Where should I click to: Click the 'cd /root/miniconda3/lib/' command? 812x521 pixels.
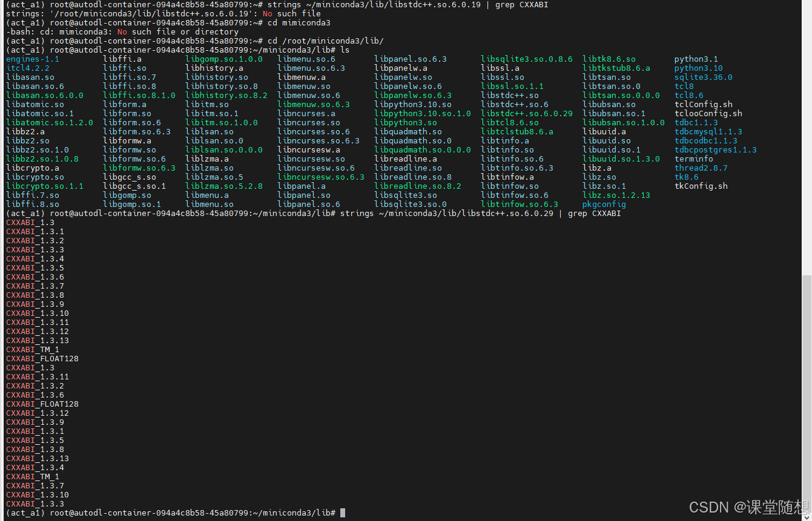[x=326, y=41]
